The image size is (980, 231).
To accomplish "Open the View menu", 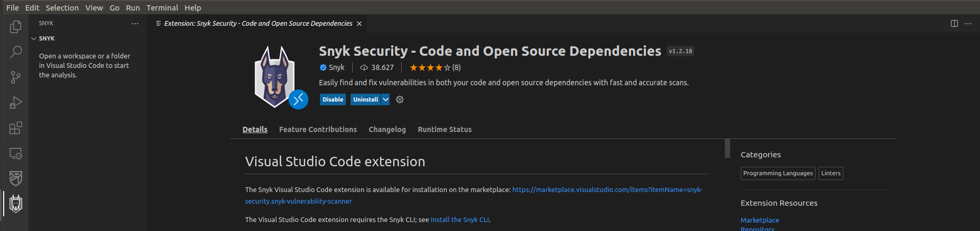I will coord(94,7).
